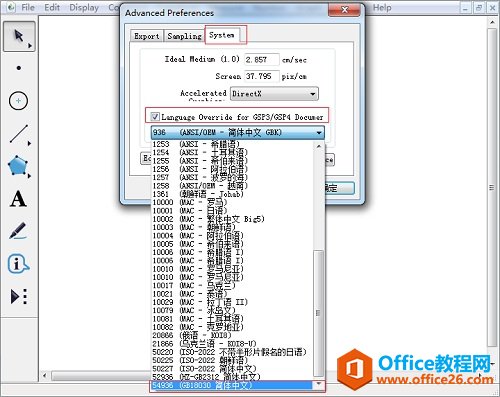This screenshot has width=500, height=397.
Task: Click the code page list scroll up arrow
Action: 319,146
